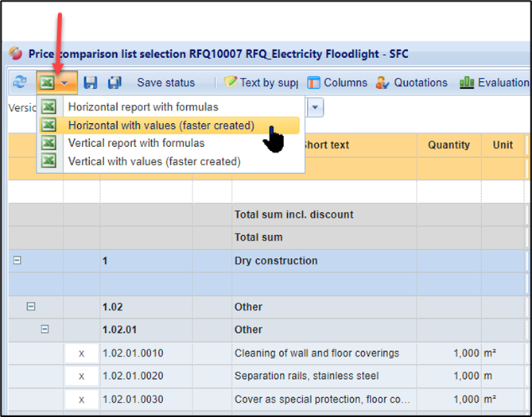Toggle x mark for Separation rails row
Screen dimensions: 532x417
(x=81, y=376)
